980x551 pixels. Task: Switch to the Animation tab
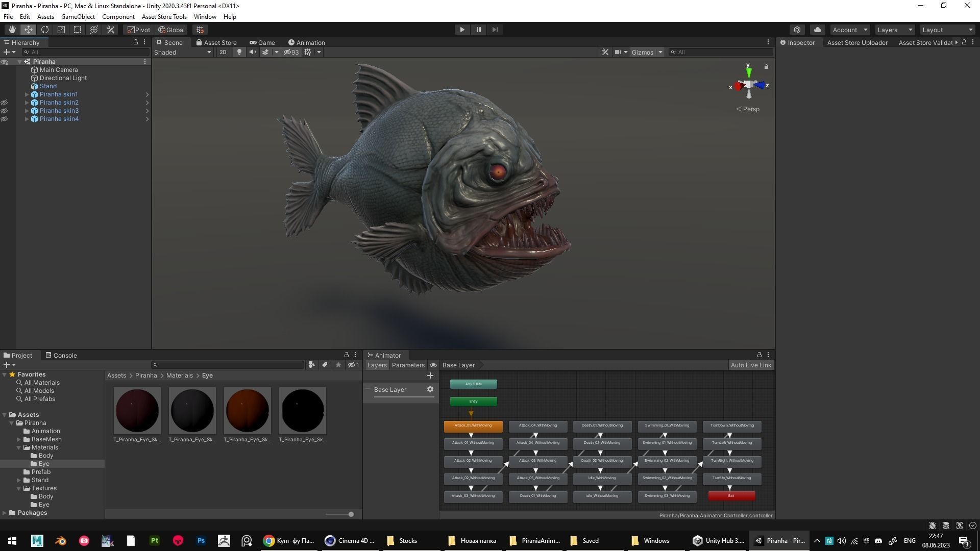coord(306,42)
